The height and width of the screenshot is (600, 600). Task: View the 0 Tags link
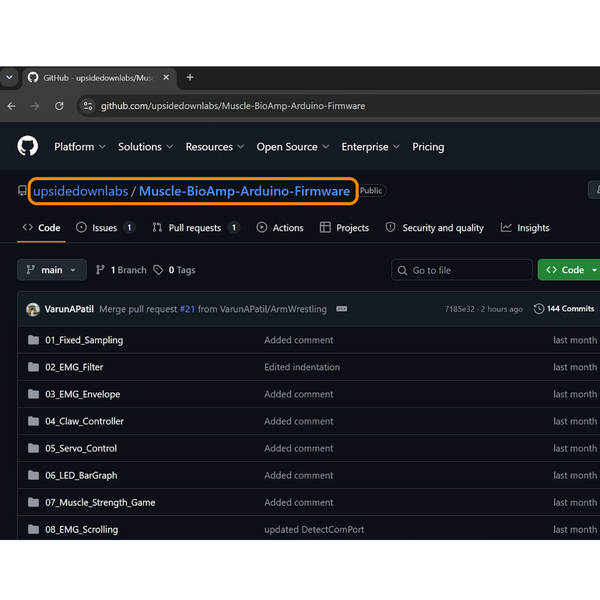pos(174,270)
